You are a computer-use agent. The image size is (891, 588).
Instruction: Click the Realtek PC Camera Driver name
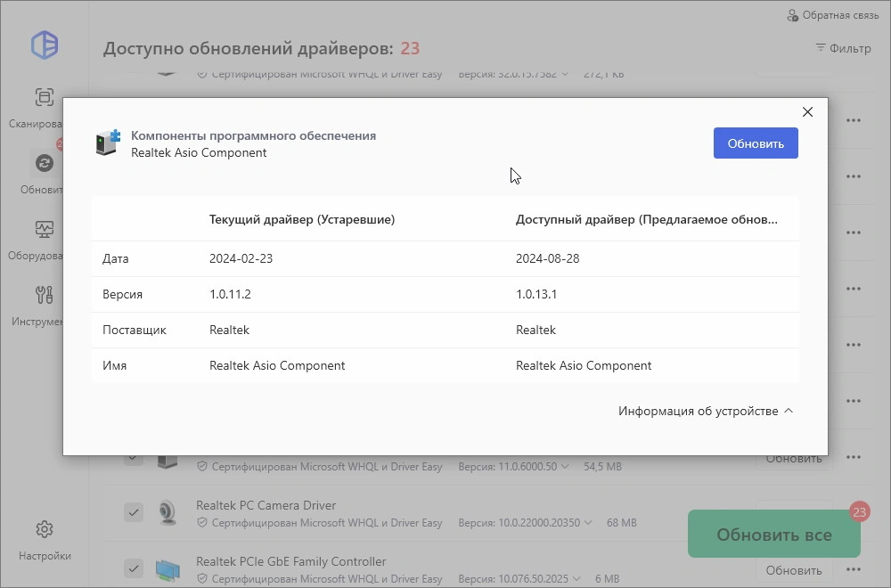266,505
